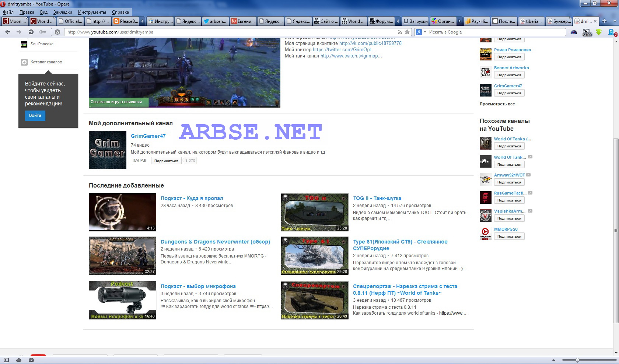
Task: Expand tab group arrow after Орган tab
Action: coord(459,21)
